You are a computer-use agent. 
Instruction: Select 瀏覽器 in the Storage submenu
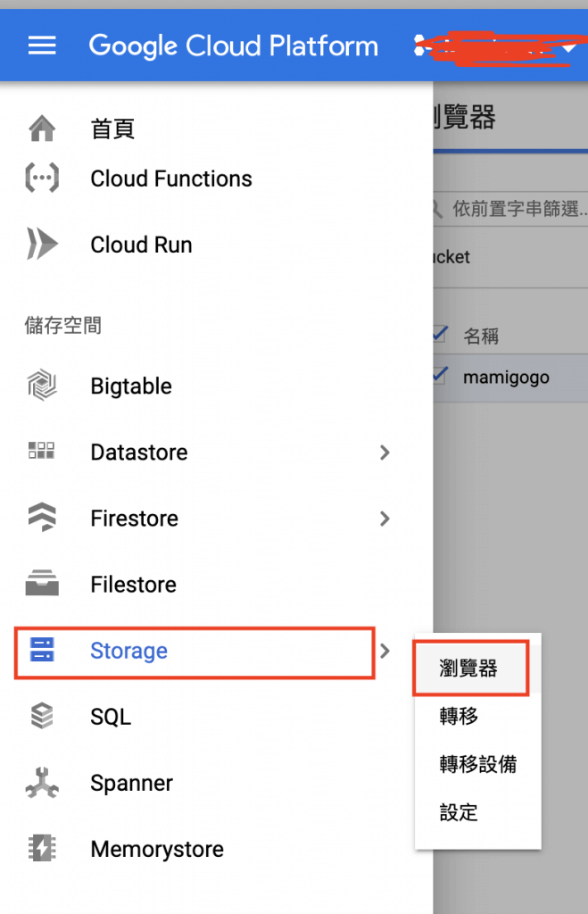pyautogui.click(x=469, y=668)
